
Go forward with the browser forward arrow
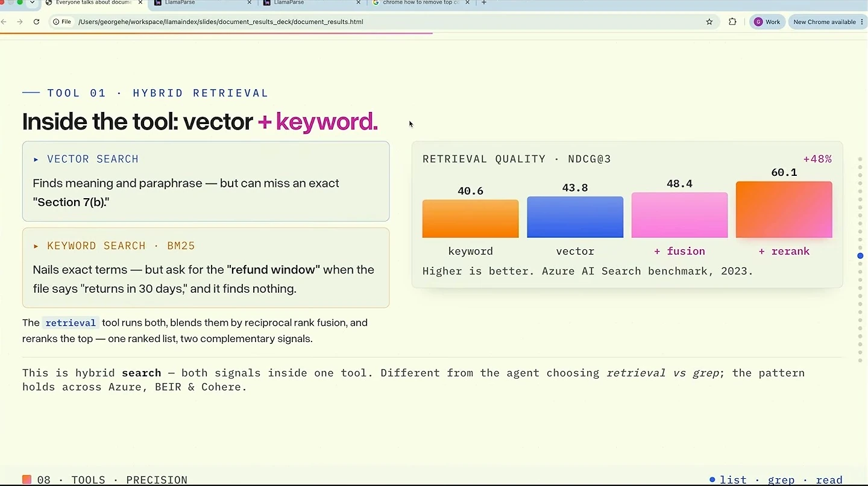click(20, 22)
